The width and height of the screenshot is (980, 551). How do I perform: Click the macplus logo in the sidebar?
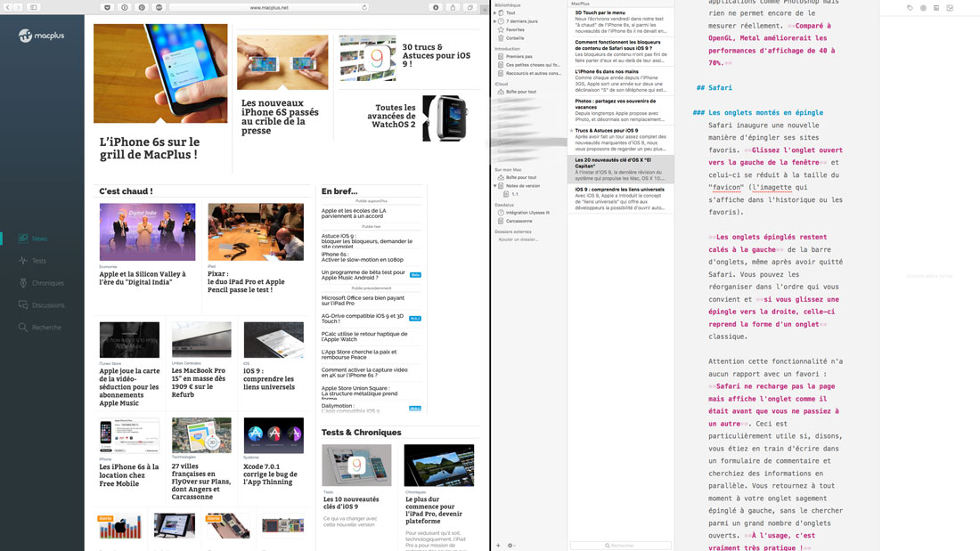point(41,36)
